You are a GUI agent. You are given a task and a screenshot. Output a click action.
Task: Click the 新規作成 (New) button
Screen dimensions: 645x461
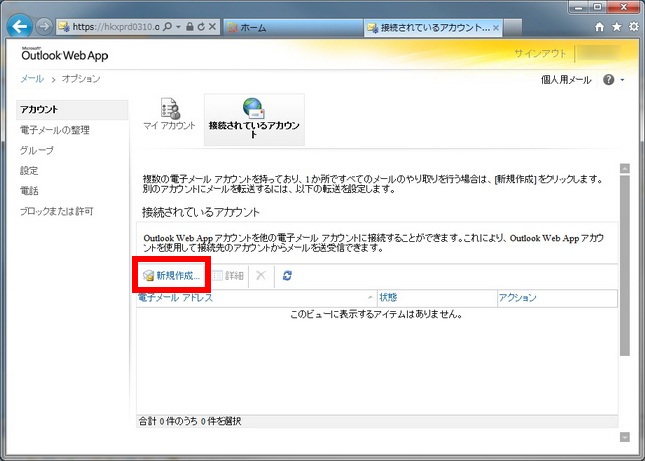pyautogui.click(x=172, y=275)
